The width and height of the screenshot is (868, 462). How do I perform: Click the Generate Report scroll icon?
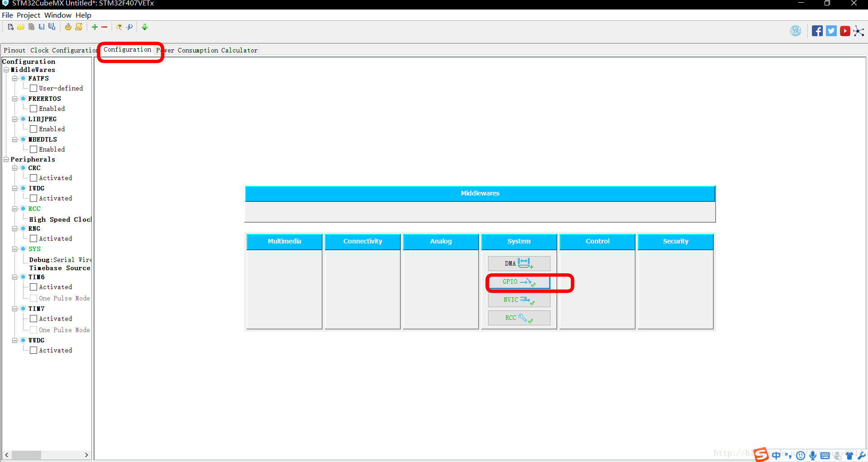79,27
